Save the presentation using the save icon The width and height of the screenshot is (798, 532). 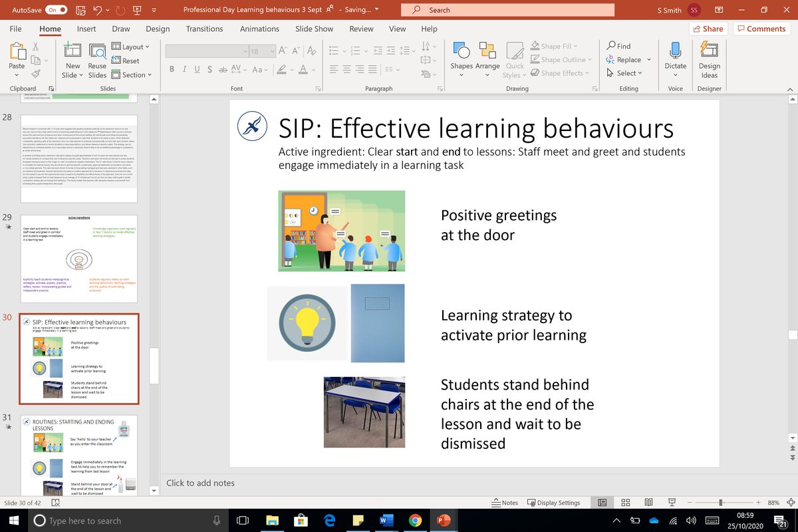click(x=81, y=10)
